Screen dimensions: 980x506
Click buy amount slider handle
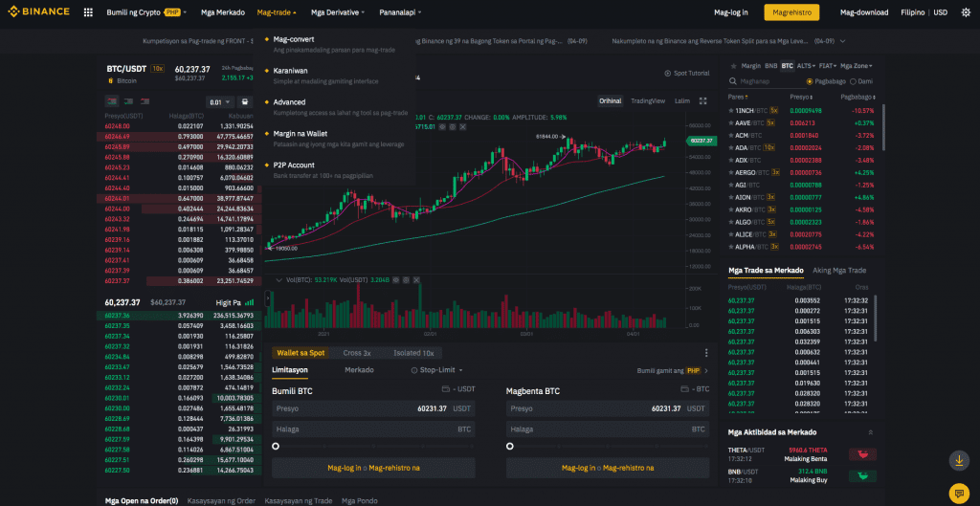pyautogui.click(x=276, y=446)
